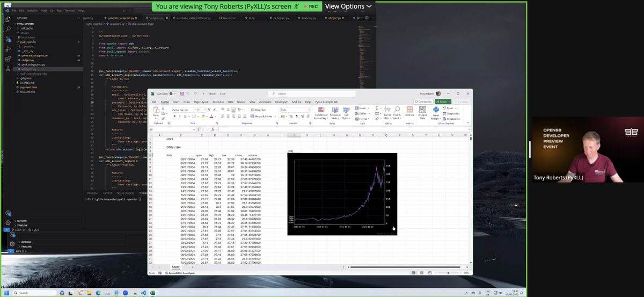
Task: Open the Merge & Center dropdown arrow
Action: pos(274,116)
